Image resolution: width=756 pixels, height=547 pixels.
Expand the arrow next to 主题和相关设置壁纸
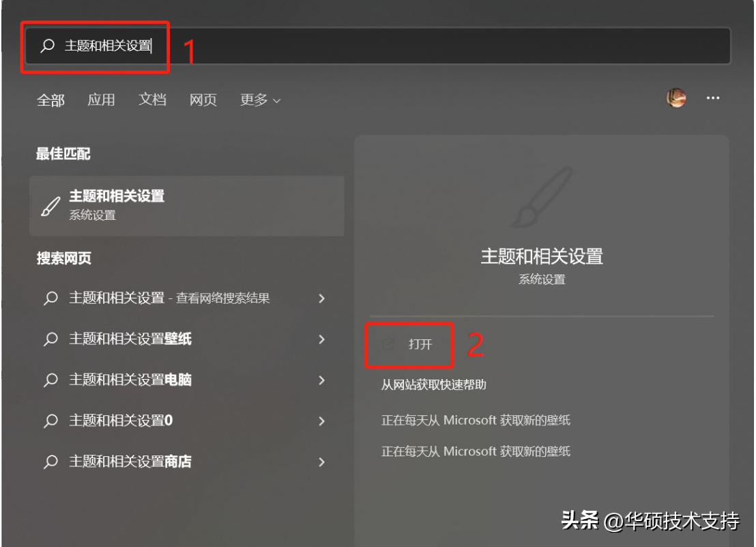(321, 338)
